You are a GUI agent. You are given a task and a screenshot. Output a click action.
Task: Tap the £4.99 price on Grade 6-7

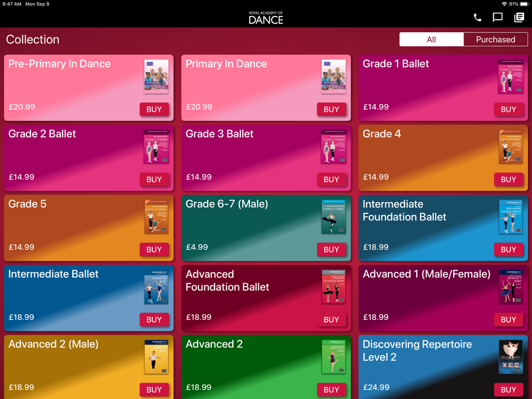(197, 247)
